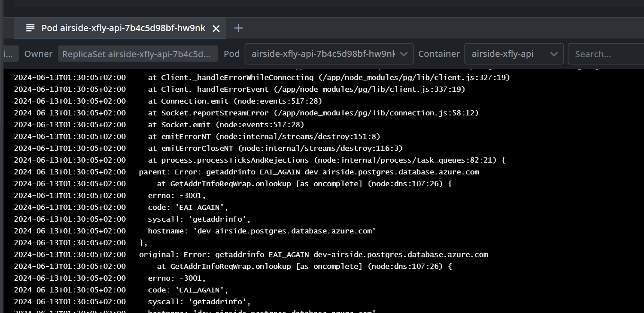This screenshot has height=313, width=644.
Task: Select the Socket.emit (node:events:517:28) line
Action: point(159,125)
